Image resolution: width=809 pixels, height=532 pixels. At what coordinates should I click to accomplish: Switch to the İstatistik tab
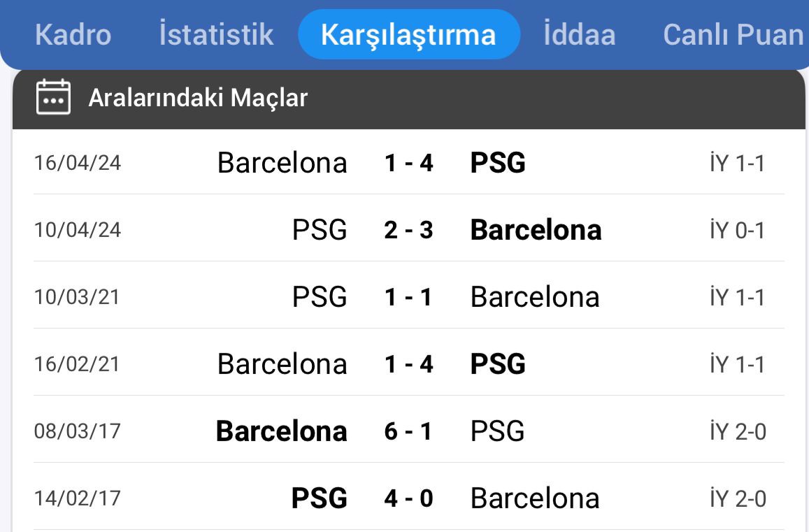[x=216, y=34]
